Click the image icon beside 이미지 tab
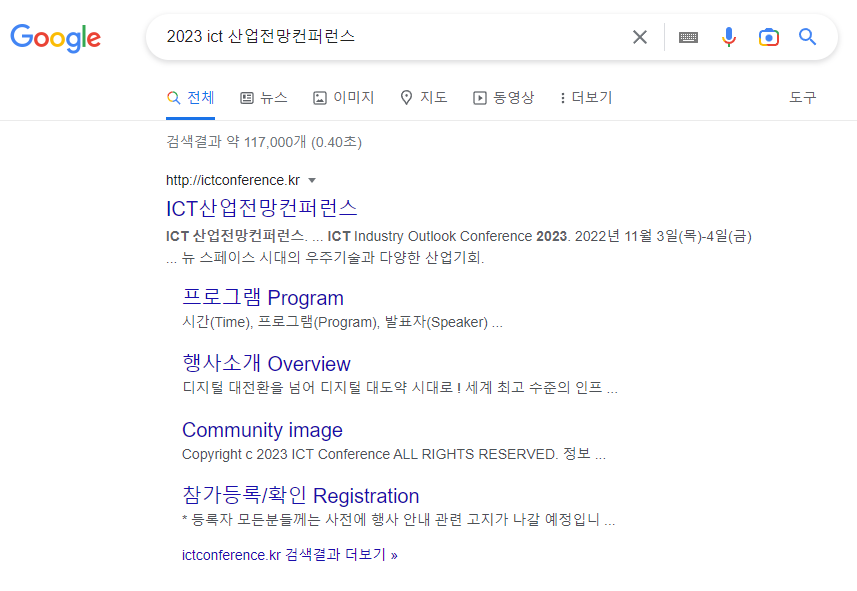Image resolution: width=857 pixels, height=591 pixels. point(322,97)
